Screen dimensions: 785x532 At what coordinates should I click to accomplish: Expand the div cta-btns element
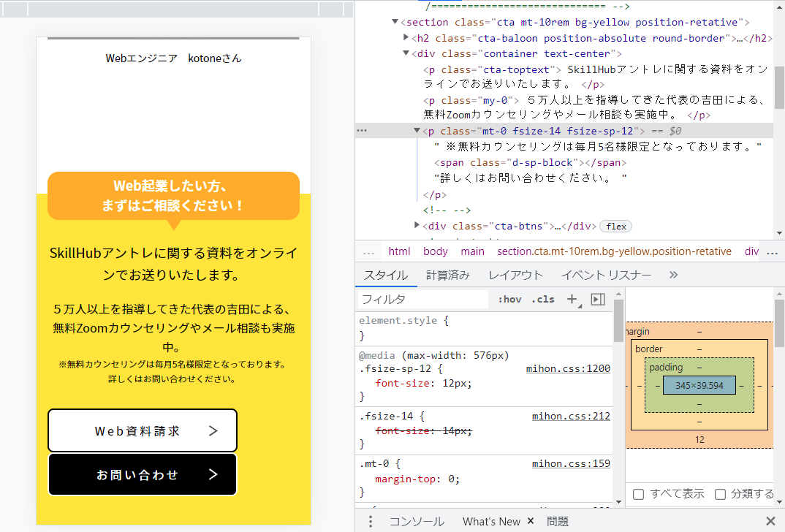pos(417,226)
